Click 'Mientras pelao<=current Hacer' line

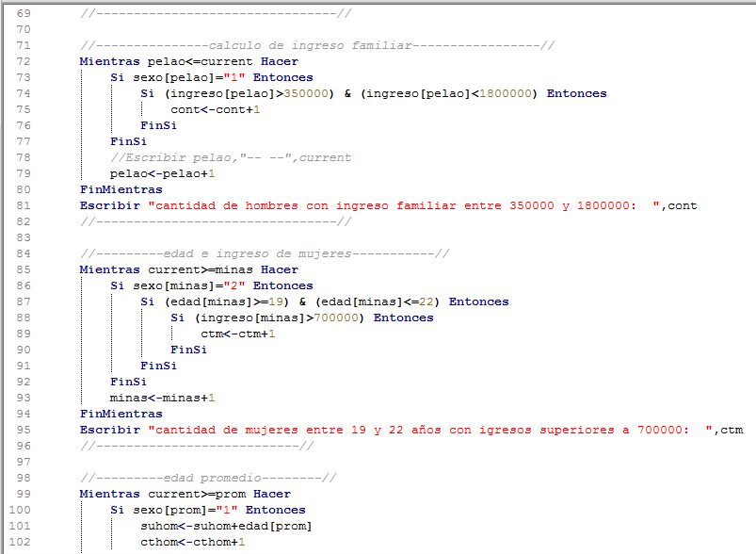[x=189, y=61]
